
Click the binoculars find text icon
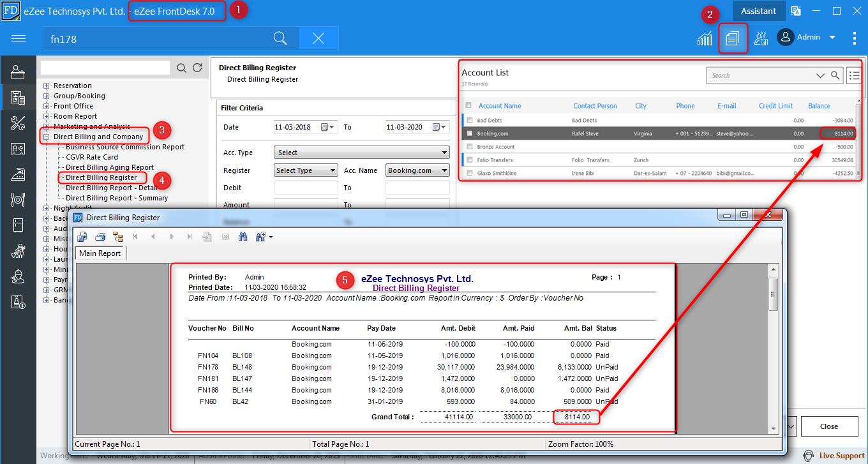pos(243,237)
